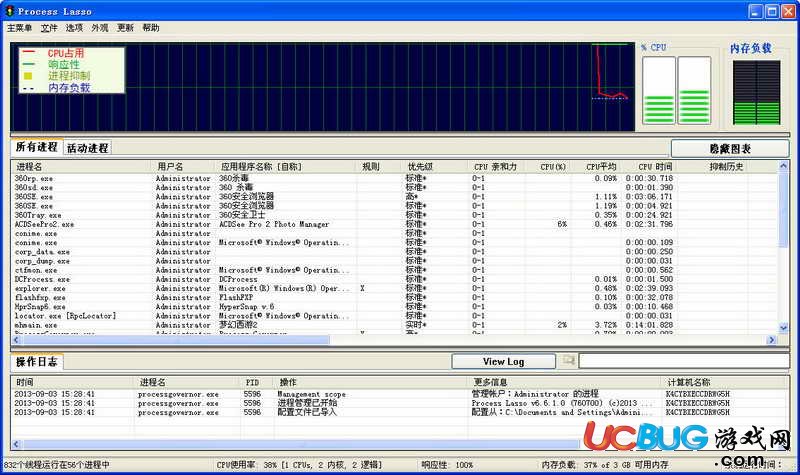Click process list right scroll arrow
Image resolution: width=800 pixels, height=475 pixels.
click(771, 340)
